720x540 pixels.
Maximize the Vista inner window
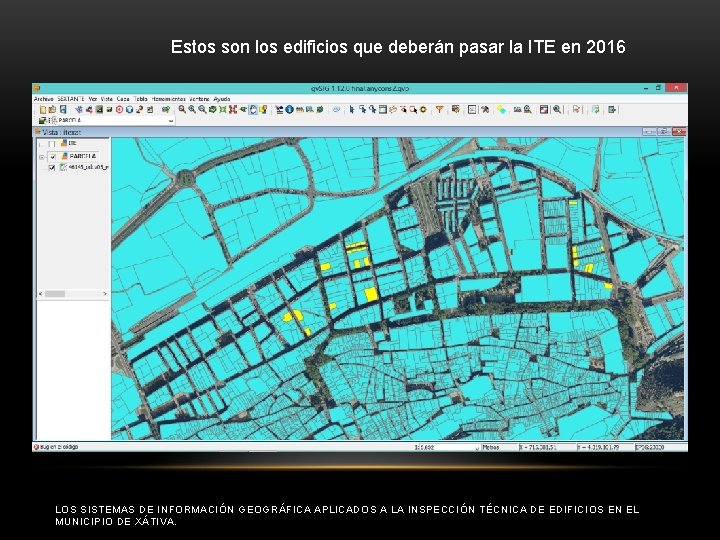coord(664,132)
